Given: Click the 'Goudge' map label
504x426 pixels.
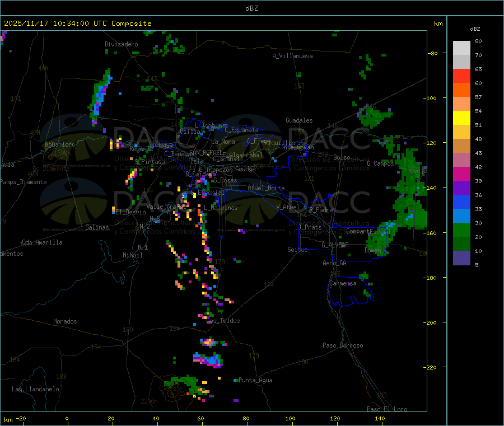Looking at the screenshot, I should (245, 169).
